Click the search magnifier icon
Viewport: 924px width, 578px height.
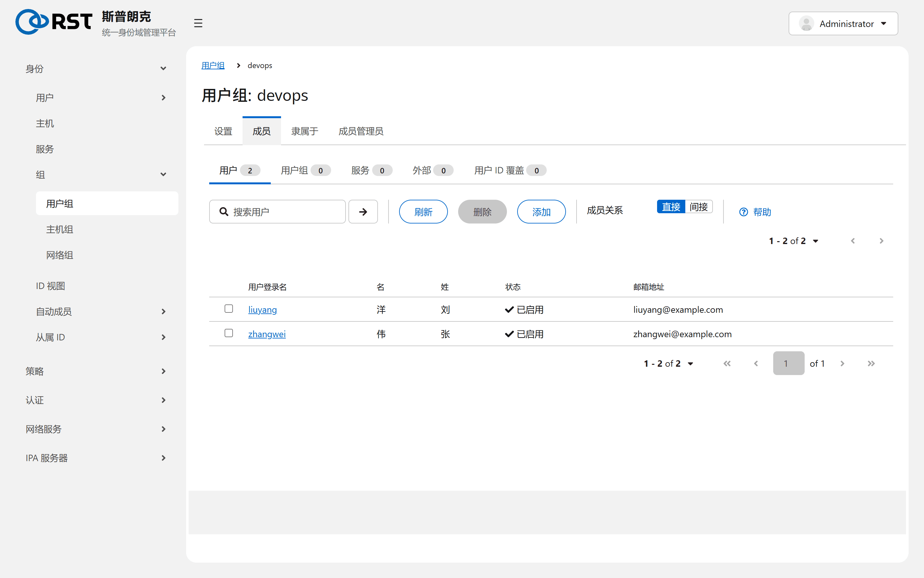pos(224,211)
